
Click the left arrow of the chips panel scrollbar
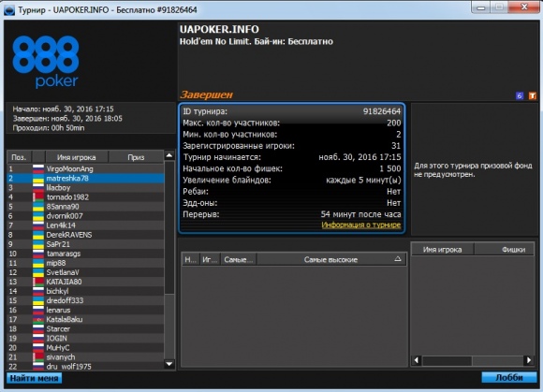(x=417, y=360)
